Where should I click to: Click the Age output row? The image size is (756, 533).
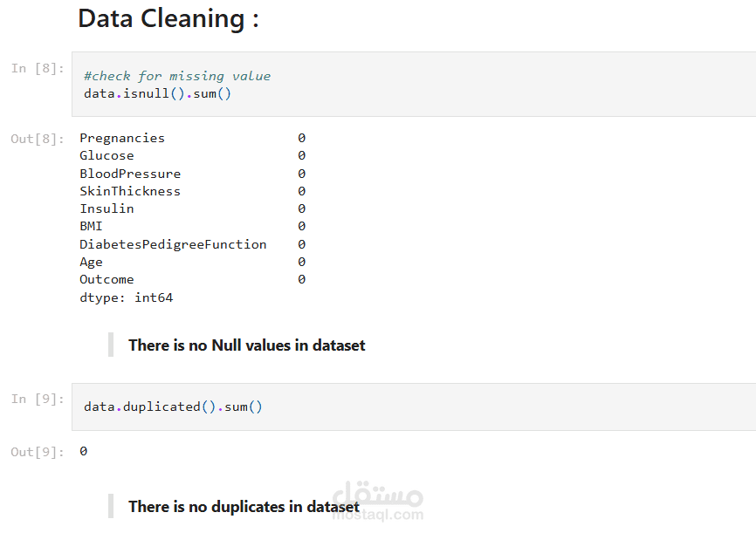coord(91,262)
